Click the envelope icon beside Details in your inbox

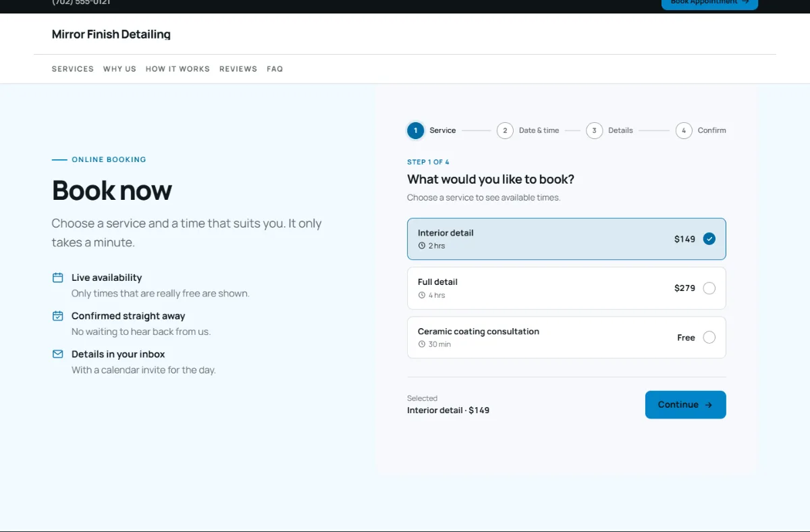click(x=58, y=354)
